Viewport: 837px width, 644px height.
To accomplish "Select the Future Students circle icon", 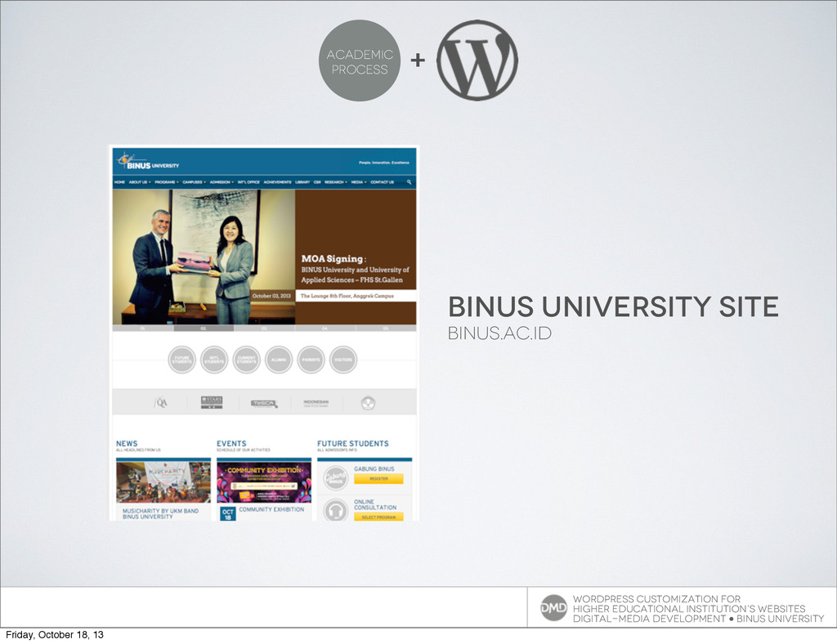I will pyautogui.click(x=181, y=360).
